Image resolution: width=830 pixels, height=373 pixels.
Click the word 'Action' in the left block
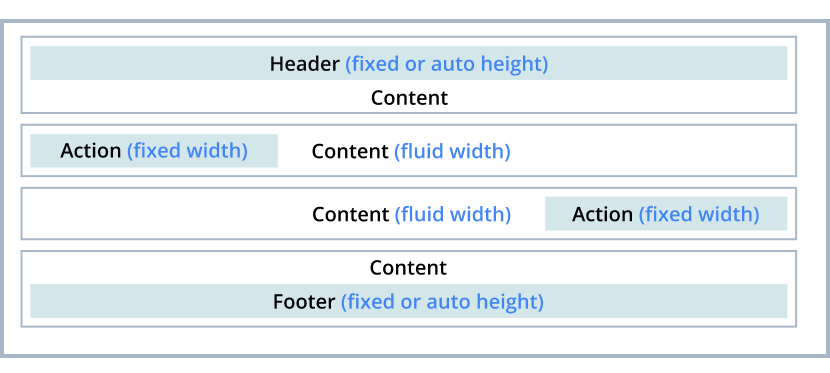click(x=91, y=151)
